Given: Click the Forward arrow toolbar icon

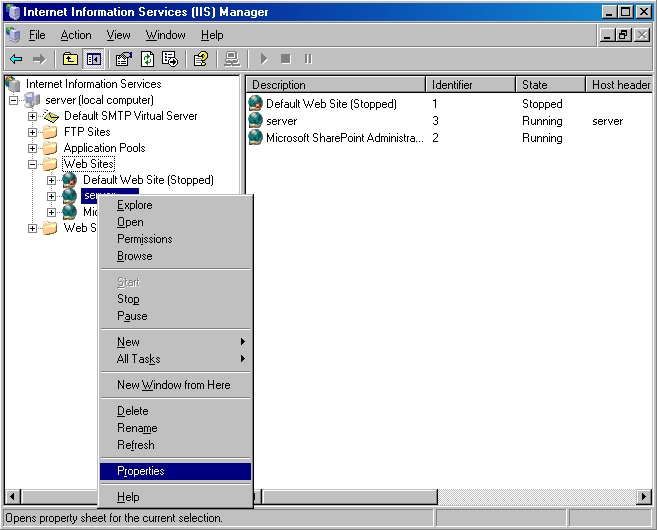Looking at the screenshot, I should pyautogui.click(x=39, y=59).
